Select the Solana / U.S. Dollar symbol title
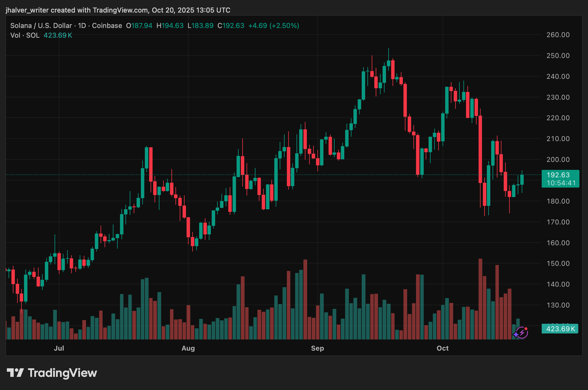Image resolution: width=588 pixels, height=390 pixels. coord(41,26)
